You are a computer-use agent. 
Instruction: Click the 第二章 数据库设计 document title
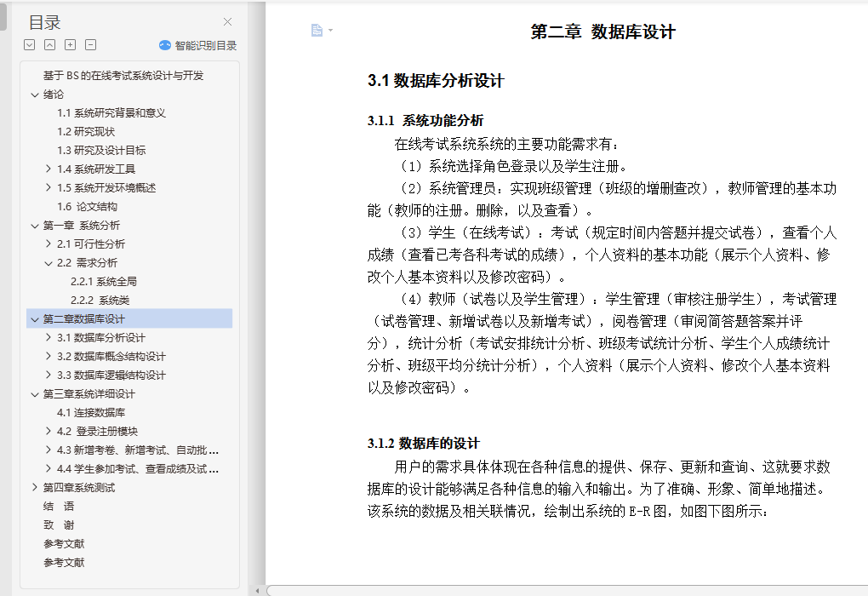click(x=602, y=32)
